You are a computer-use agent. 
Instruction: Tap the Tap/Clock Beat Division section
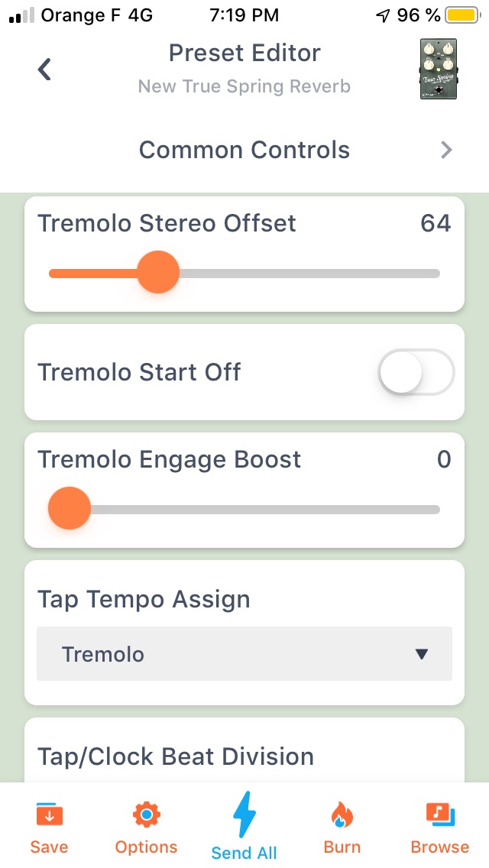pos(176,756)
